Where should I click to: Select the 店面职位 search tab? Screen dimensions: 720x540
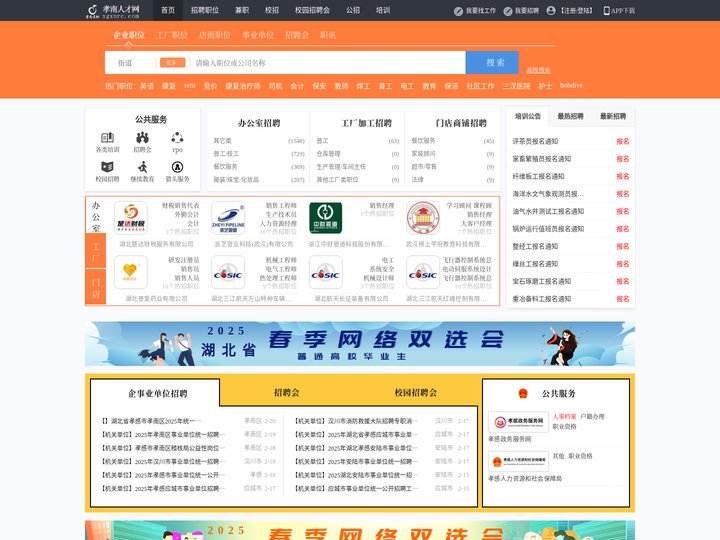point(215,35)
